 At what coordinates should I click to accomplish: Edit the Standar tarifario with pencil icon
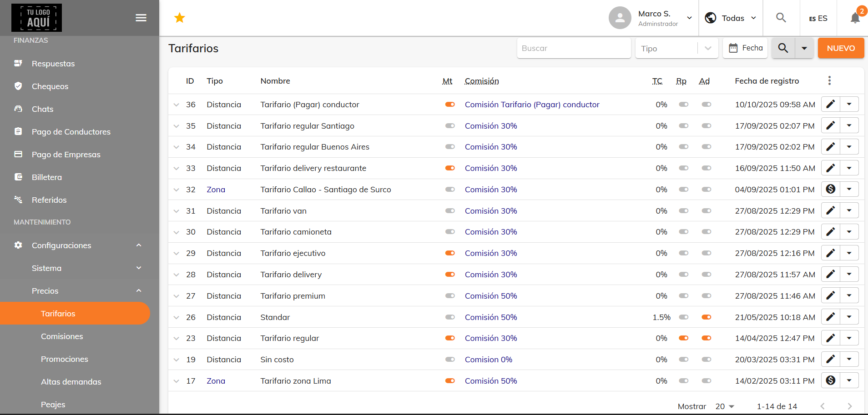(831, 317)
